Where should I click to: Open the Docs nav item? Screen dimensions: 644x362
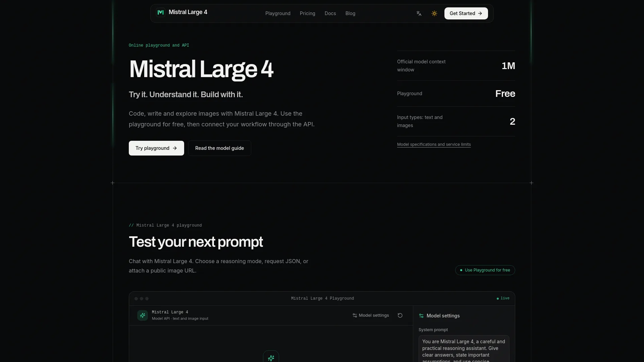coord(330,13)
